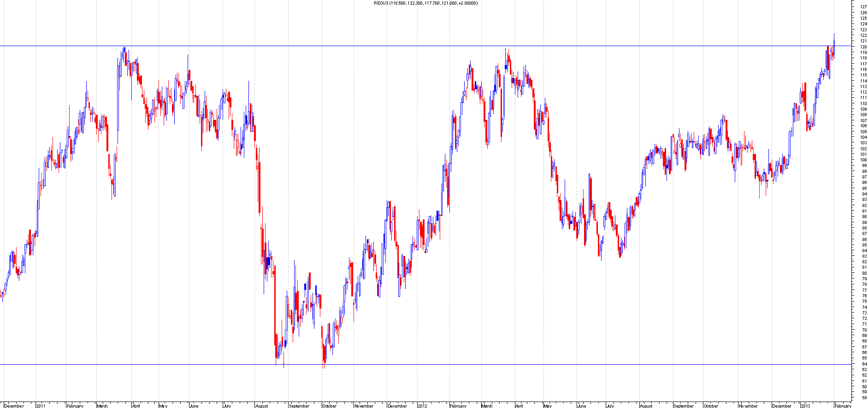Click the 90 price label on right axis
This screenshot has width=868, height=408.
(x=863, y=217)
